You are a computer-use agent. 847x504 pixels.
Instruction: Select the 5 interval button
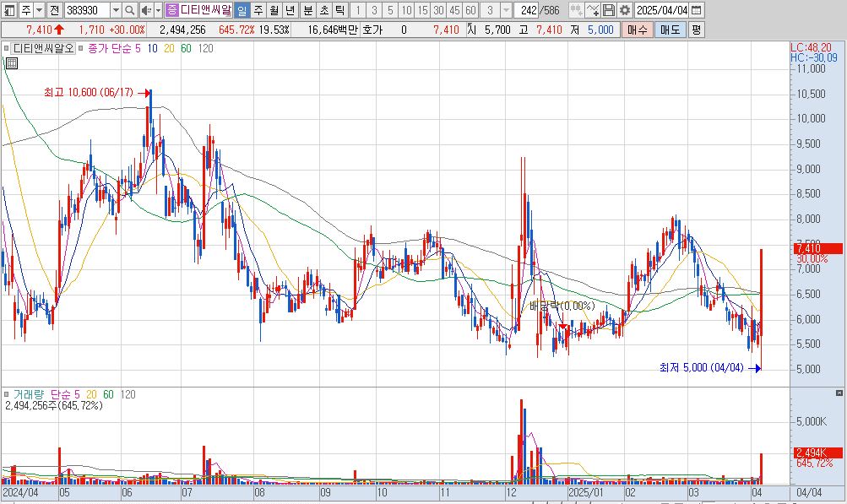[390, 10]
